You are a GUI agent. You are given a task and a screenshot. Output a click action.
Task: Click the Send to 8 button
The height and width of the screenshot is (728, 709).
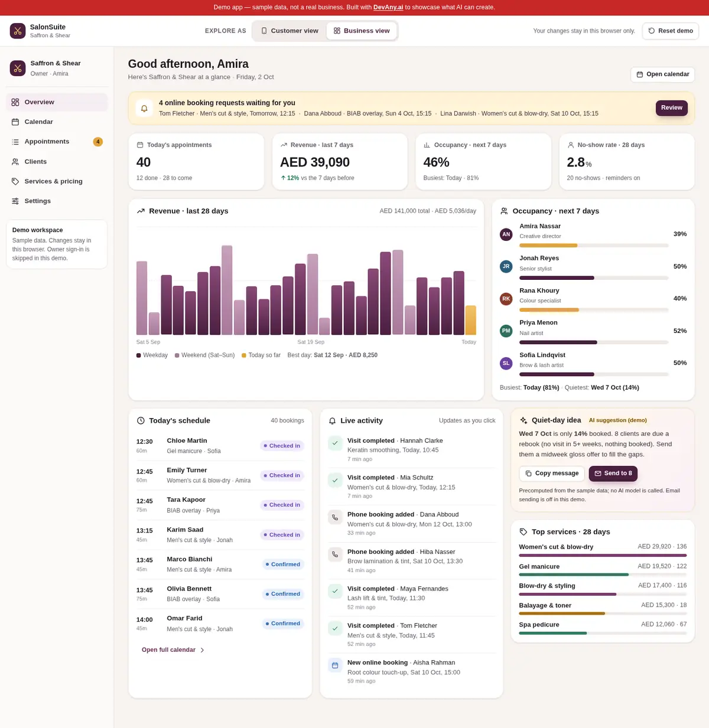(613, 474)
